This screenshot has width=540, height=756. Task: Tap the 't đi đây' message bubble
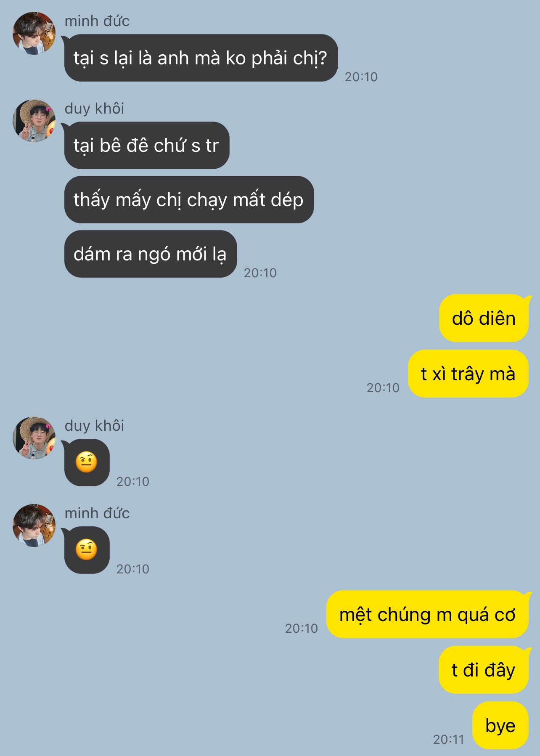tap(484, 670)
